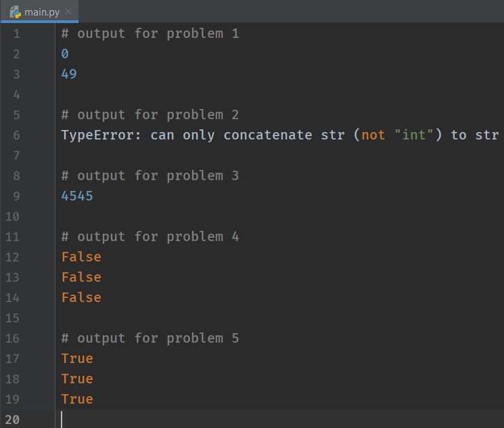Click the "output for problem 5" comment
This screenshot has height=428, width=504.
(150, 338)
